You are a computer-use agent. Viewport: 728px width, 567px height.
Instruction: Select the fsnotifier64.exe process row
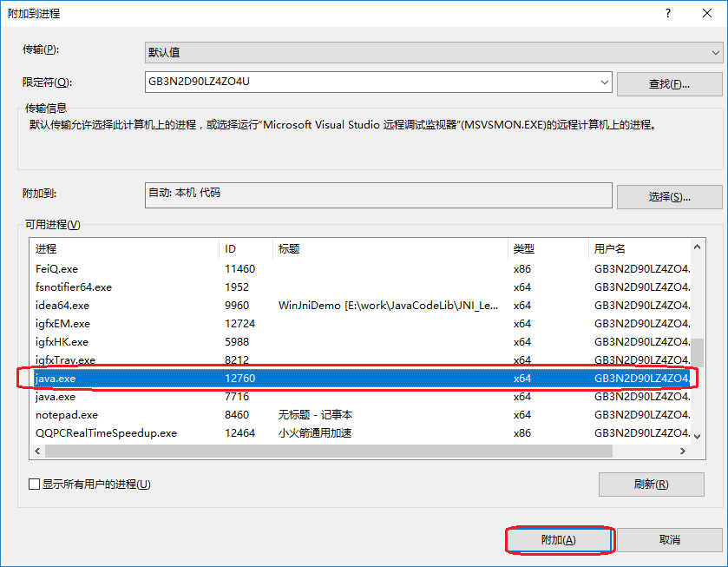tap(360, 287)
